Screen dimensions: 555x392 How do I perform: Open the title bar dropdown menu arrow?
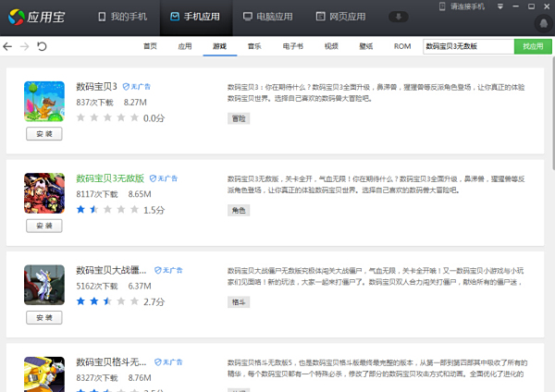(x=500, y=6)
